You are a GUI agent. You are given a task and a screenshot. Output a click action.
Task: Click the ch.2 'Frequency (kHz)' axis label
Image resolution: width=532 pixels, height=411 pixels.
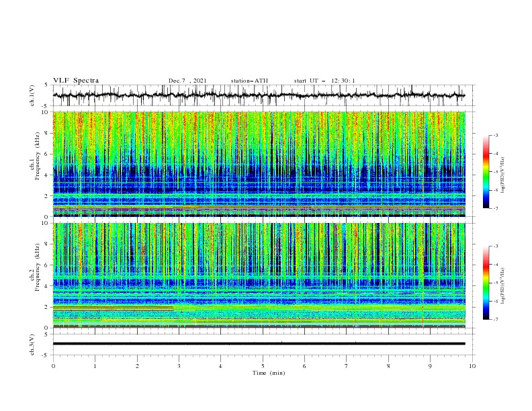click(37, 267)
